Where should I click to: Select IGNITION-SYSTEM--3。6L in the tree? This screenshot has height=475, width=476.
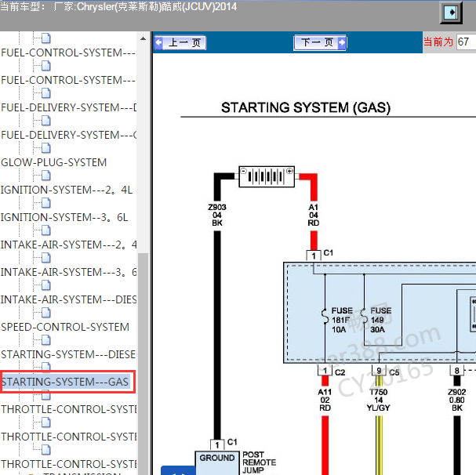[x=64, y=218]
